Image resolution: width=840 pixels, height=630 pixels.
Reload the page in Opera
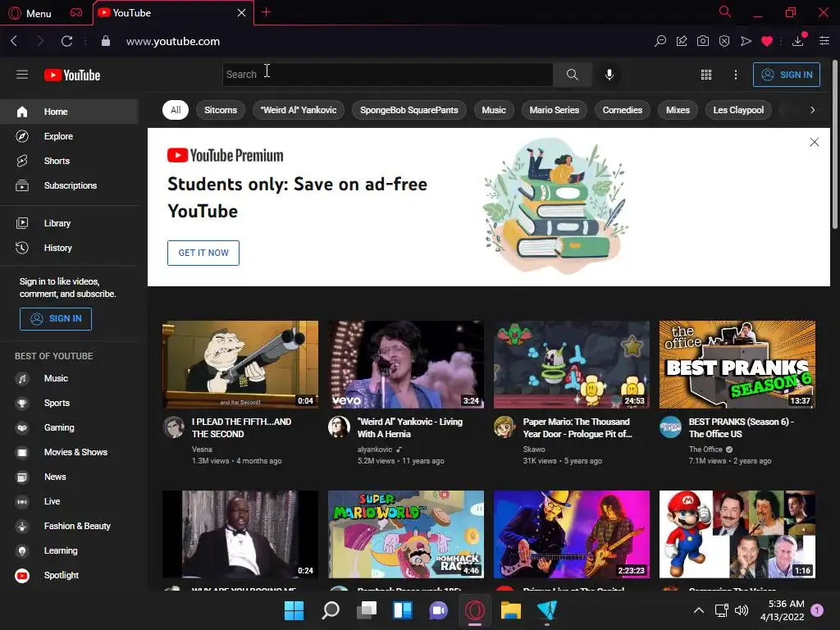66,41
